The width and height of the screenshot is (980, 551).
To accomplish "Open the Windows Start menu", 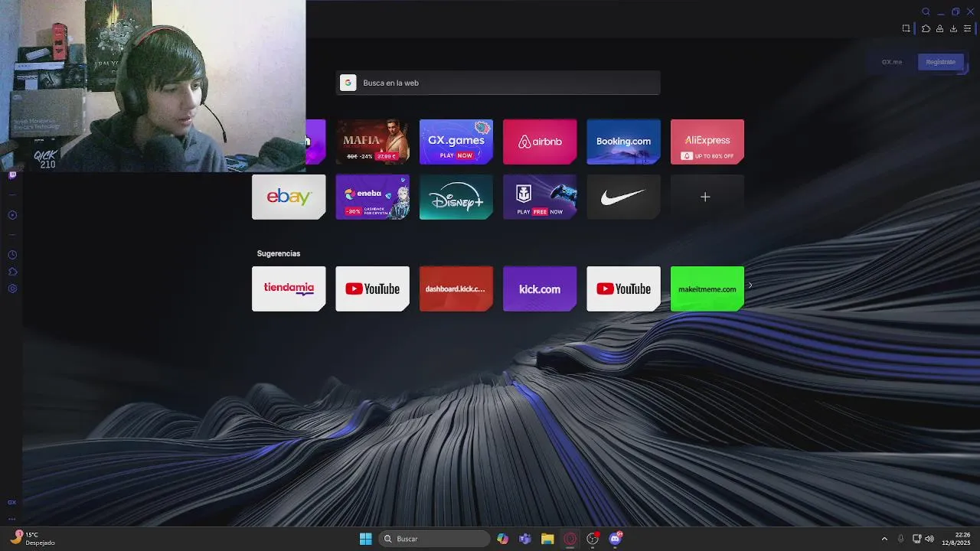I will point(365,539).
